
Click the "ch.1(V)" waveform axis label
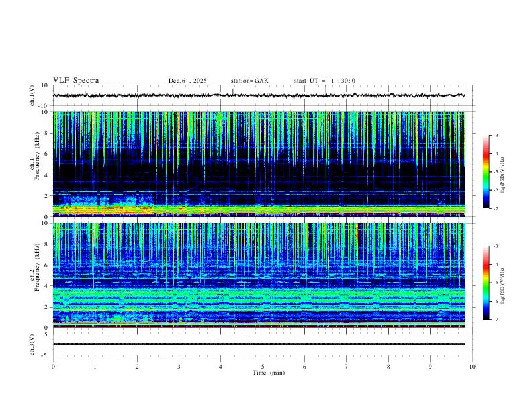click(32, 95)
